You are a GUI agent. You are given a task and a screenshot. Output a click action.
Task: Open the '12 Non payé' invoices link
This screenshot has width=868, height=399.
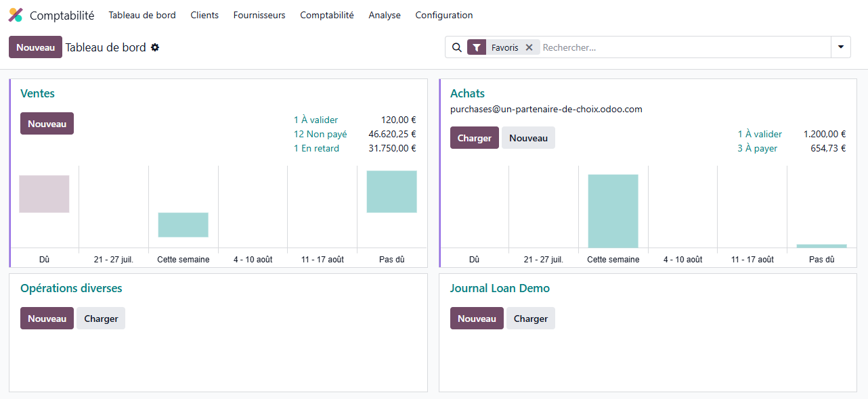320,134
